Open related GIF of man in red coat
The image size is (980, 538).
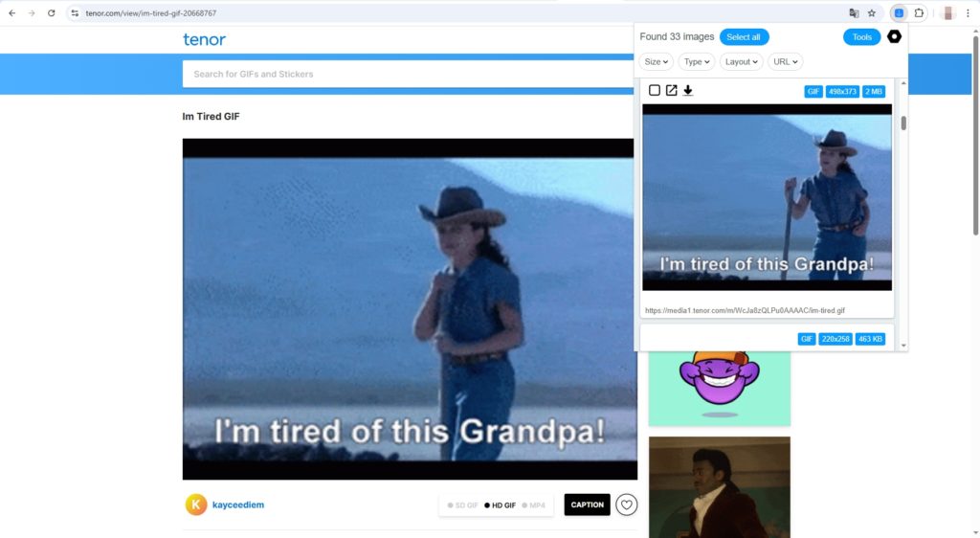[x=720, y=487]
